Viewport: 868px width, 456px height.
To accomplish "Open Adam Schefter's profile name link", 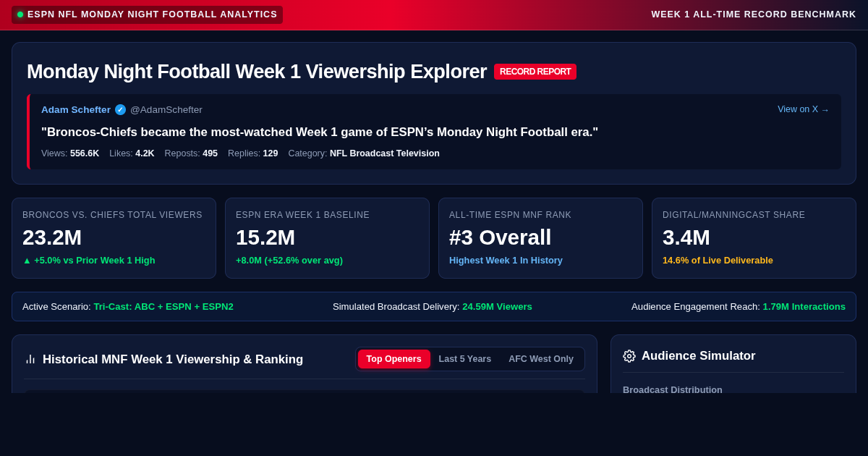I will tap(76, 109).
